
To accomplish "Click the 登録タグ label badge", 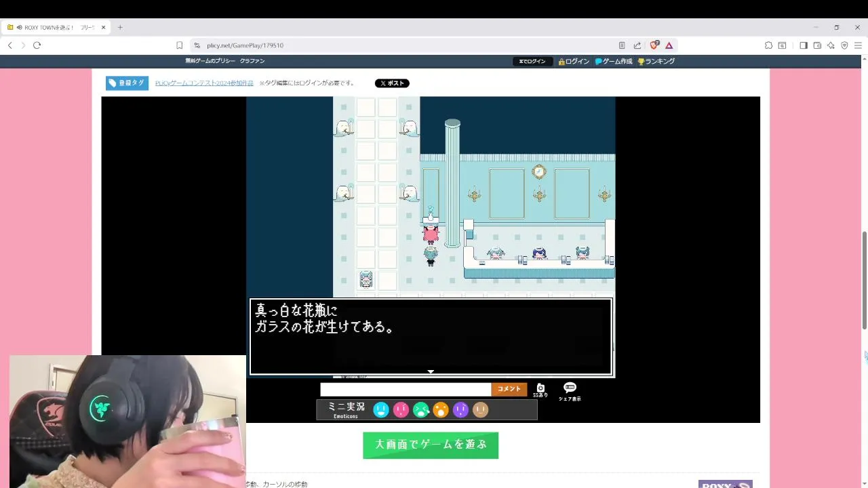I will pyautogui.click(x=127, y=83).
